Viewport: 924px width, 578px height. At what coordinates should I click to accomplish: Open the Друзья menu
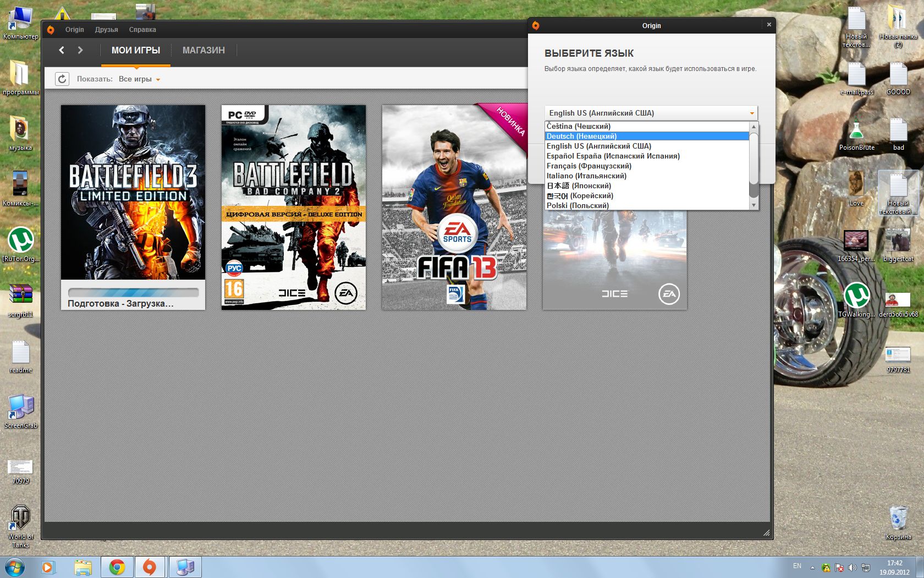pos(107,30)
